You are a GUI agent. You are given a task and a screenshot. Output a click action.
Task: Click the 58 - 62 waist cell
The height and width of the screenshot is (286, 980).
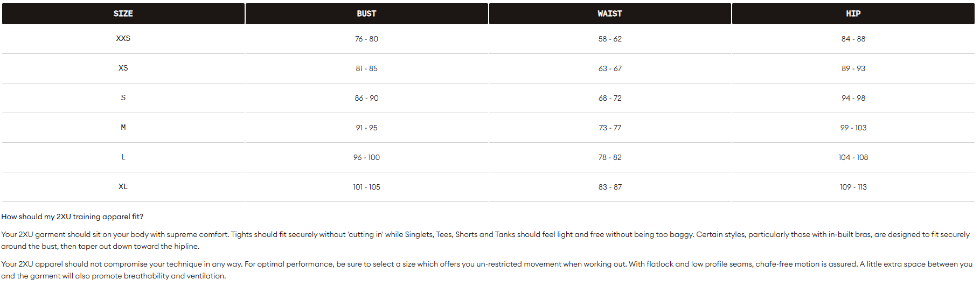click(610, 39)
